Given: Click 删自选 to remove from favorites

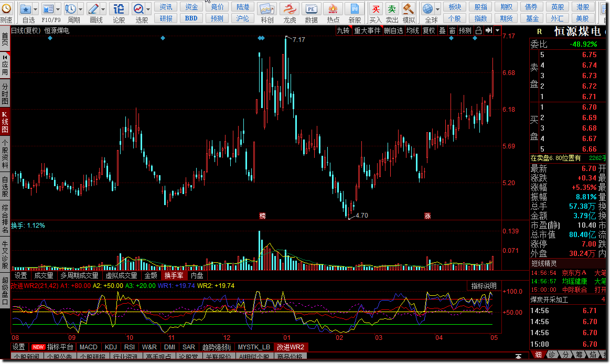Looking at the screenshot, I should pos(393,30).
